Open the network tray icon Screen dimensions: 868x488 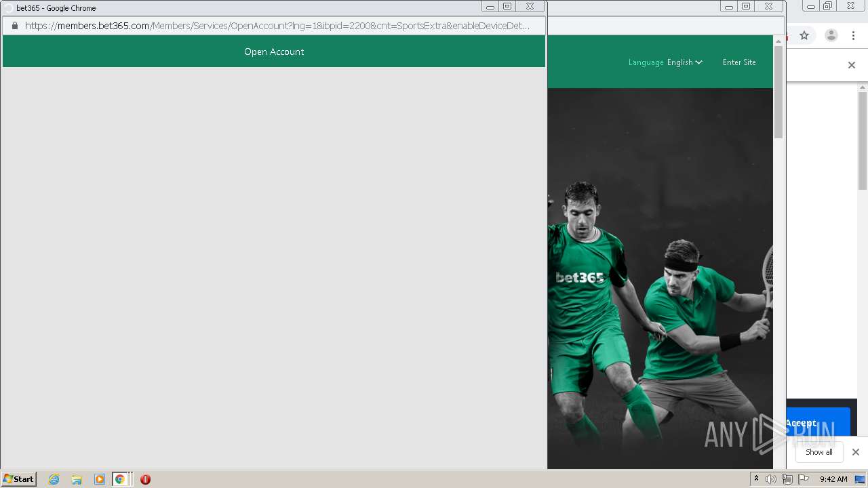point(787,479)
